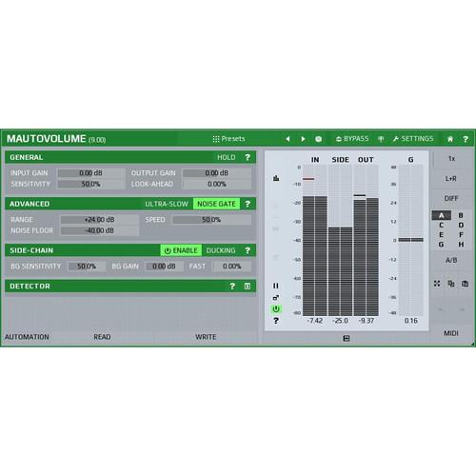Click the IN meter label
This screenshot has width=476, height=476.
[x=315, y=160]
